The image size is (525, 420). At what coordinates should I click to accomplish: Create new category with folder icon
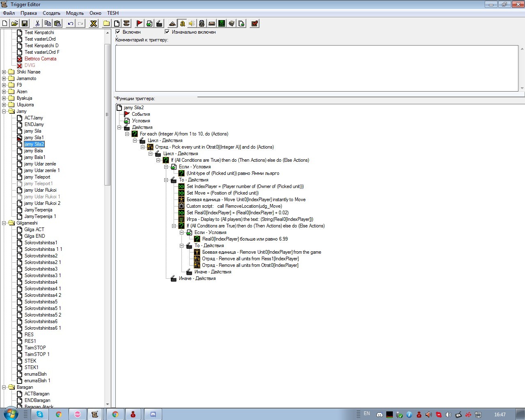(x=106, y=23)
